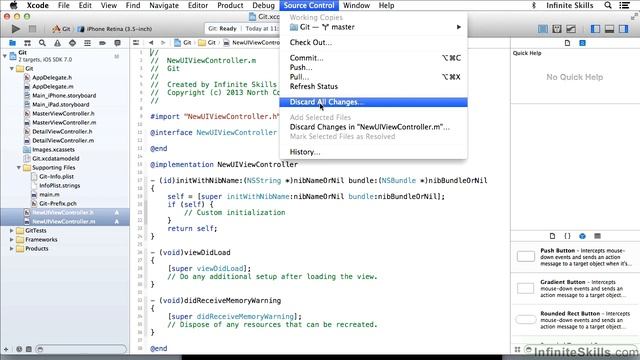This screenshot has height=360, width=640.
Task: Show File Template library
Action: click(552, 236)
